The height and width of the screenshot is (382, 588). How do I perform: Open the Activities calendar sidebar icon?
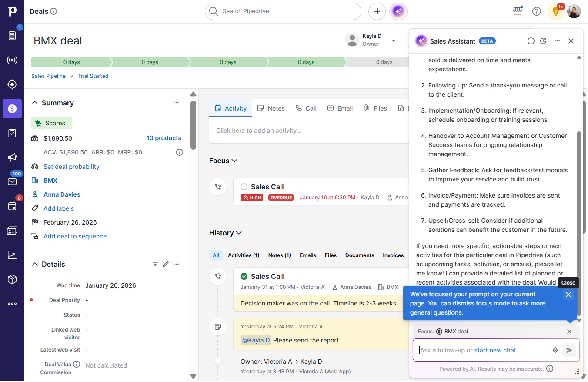[x=12, y=206]
